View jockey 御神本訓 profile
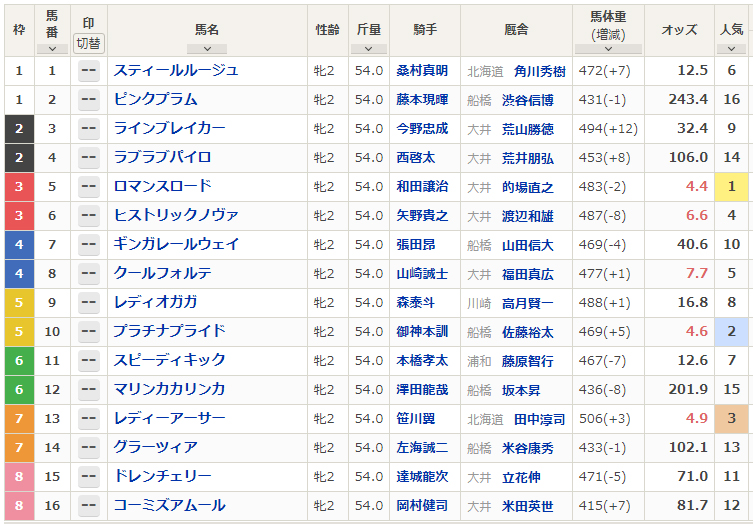The height and width of the screenshot is (524, 753). (x=422, y=331)
